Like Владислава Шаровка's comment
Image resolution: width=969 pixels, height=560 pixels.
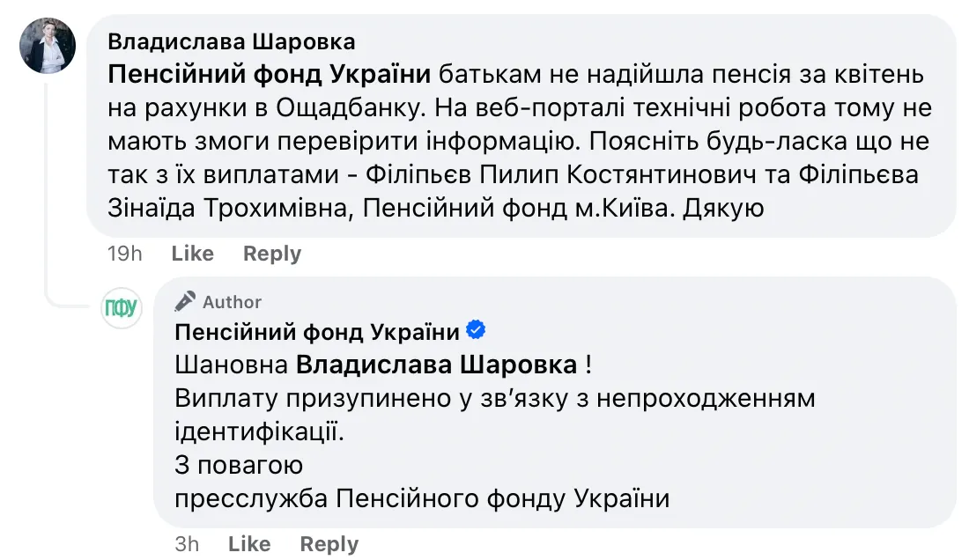coord(192,254)
